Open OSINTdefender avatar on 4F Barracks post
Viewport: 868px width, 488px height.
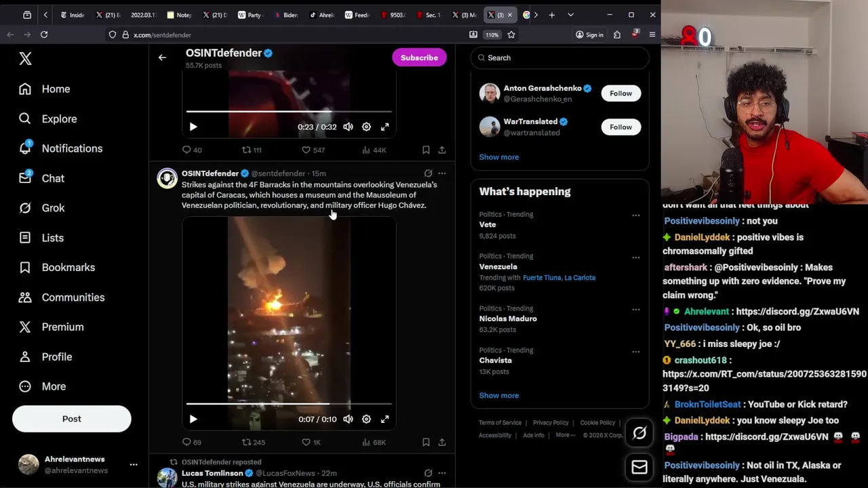coord(167,178)
